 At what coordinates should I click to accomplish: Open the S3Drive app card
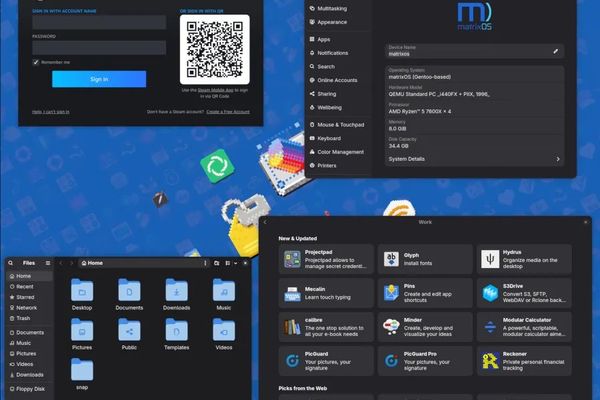tap(524, 293)
